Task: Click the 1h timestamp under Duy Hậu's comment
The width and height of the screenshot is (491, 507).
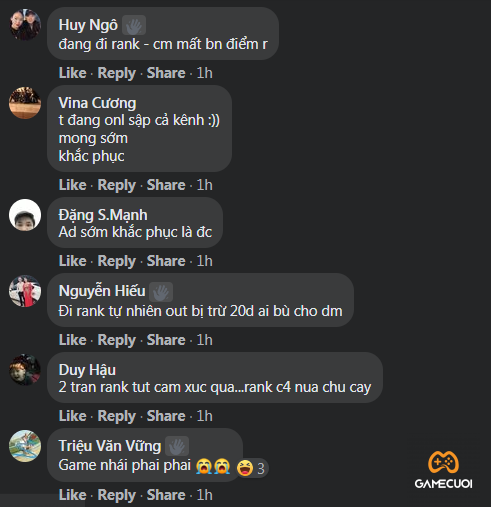Action: click(x=204, y=416)
